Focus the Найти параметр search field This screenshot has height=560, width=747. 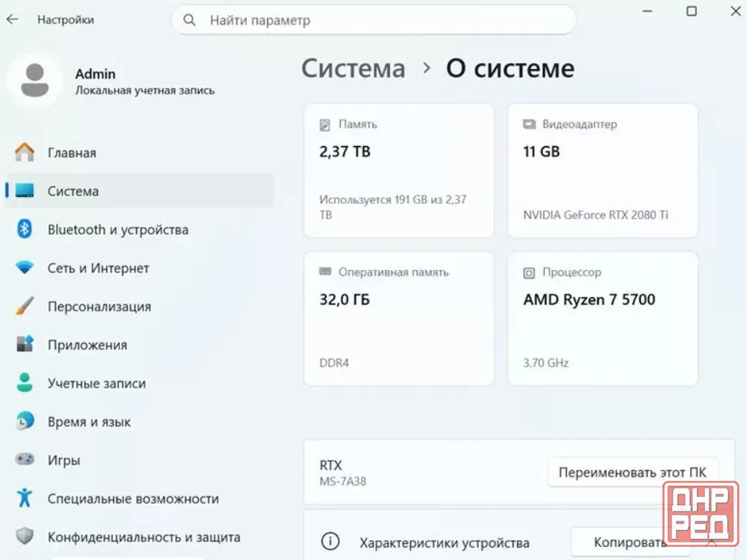pyautogui.click(x=374, y=20)
